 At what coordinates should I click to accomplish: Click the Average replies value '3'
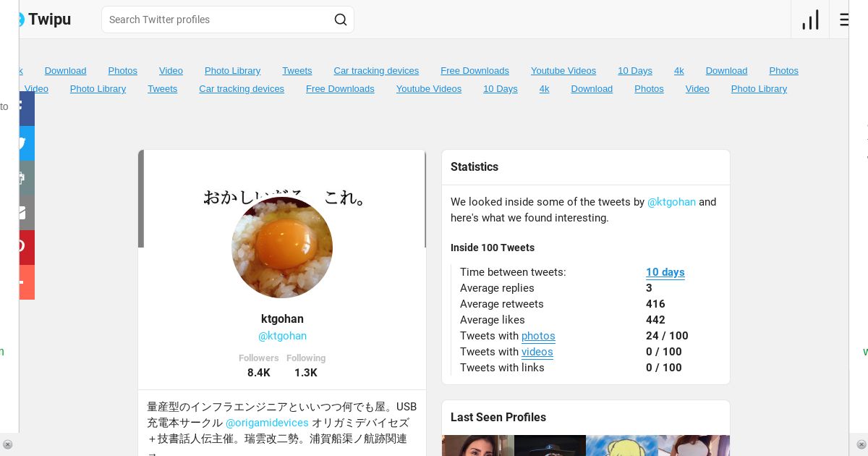point(649,288)
